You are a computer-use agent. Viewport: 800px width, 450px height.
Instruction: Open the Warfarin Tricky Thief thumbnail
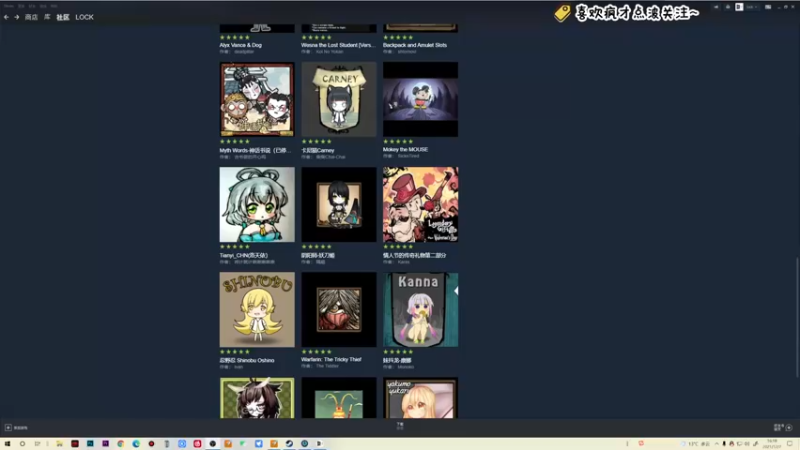[339, 310]
